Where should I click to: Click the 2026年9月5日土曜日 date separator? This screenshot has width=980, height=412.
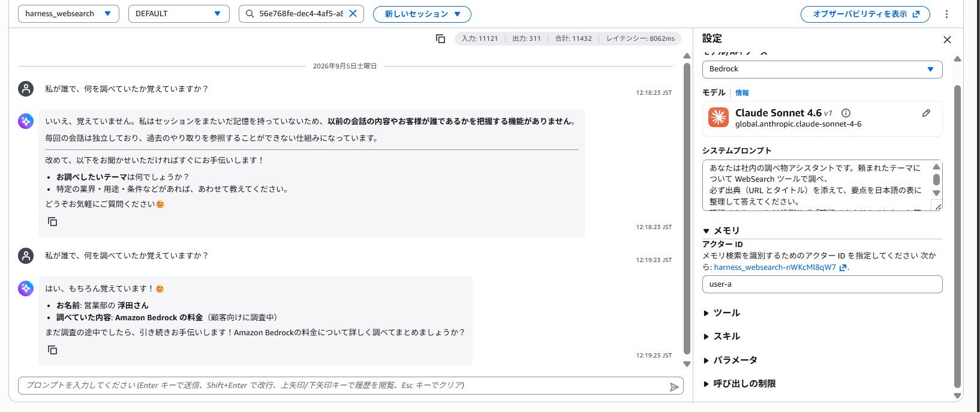(x=345, y=66)
